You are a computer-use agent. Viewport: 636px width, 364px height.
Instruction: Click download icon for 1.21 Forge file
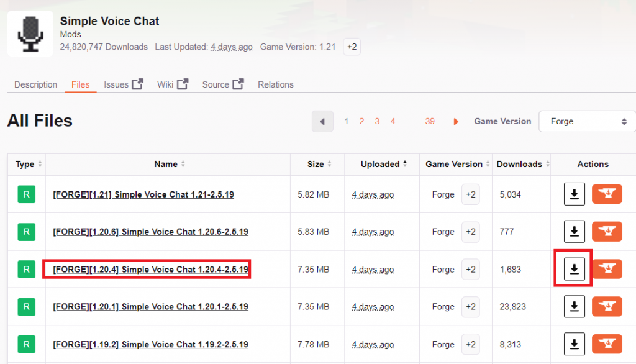click(574, 194)
